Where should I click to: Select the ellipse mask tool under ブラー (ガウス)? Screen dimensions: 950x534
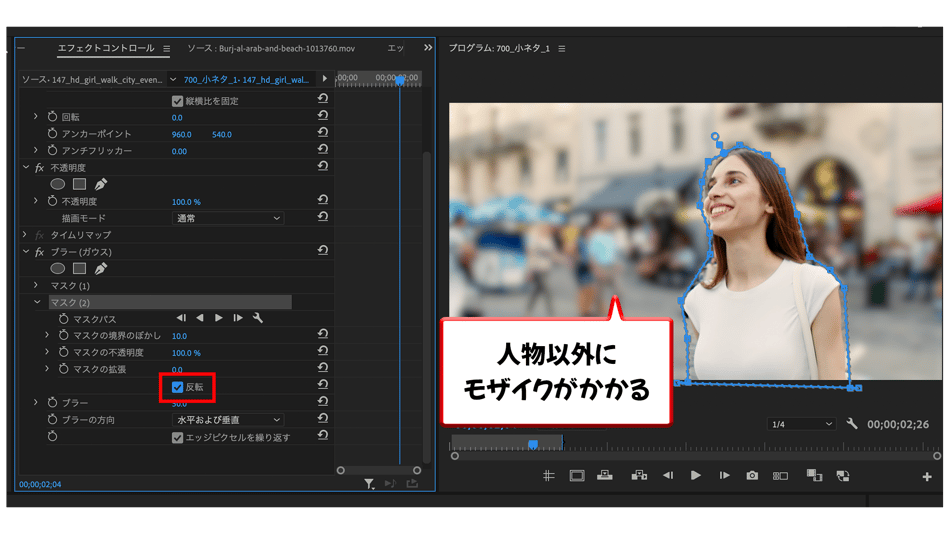click(x=58, y=268)
